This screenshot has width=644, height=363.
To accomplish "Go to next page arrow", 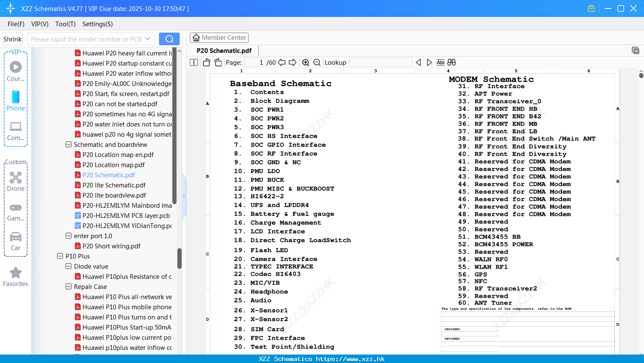I will coord(293,63).
